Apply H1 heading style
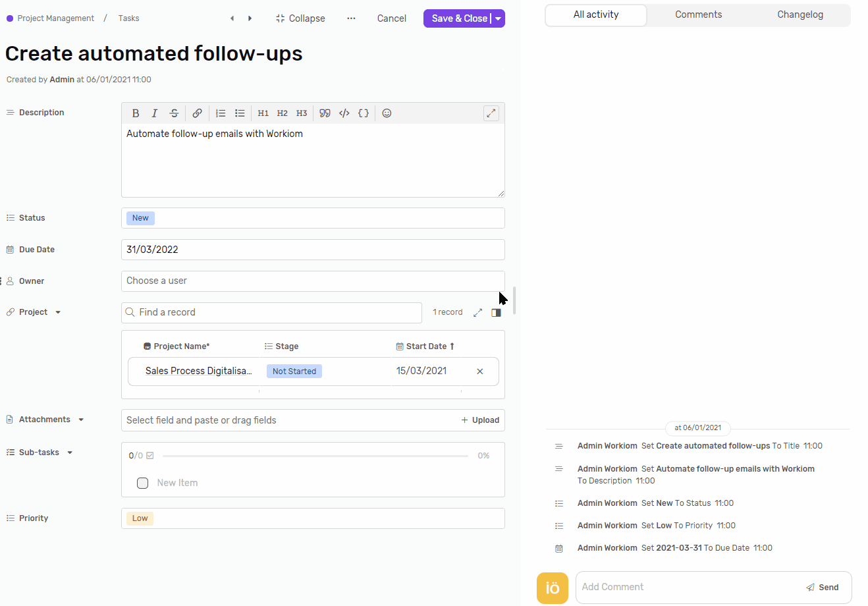 tap(263, 113)
